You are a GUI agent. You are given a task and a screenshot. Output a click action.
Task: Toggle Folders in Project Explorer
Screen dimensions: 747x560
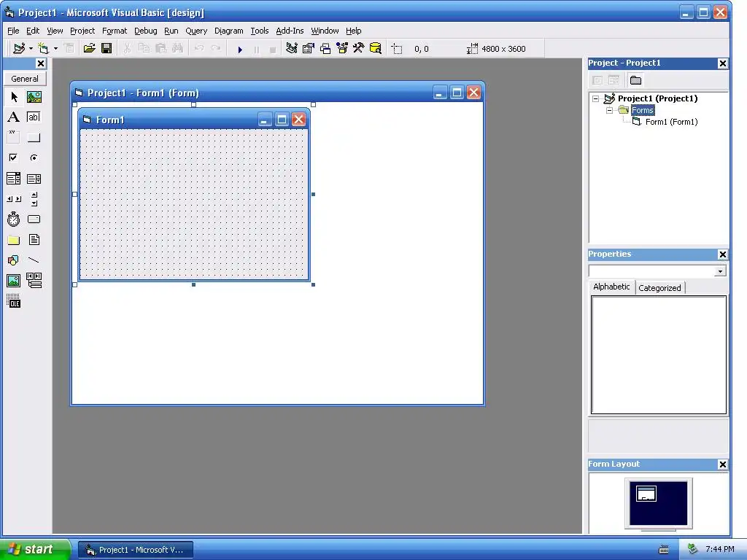635,80
